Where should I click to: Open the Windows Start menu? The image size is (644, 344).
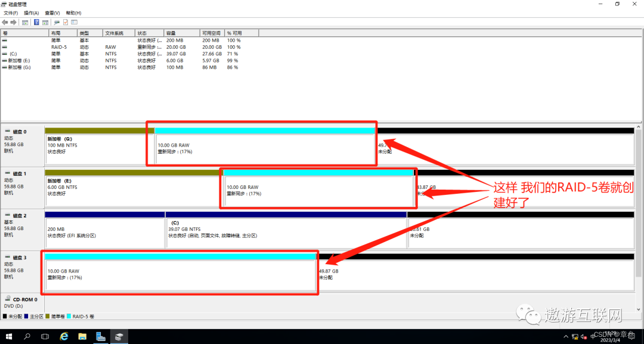pos(8,337)
